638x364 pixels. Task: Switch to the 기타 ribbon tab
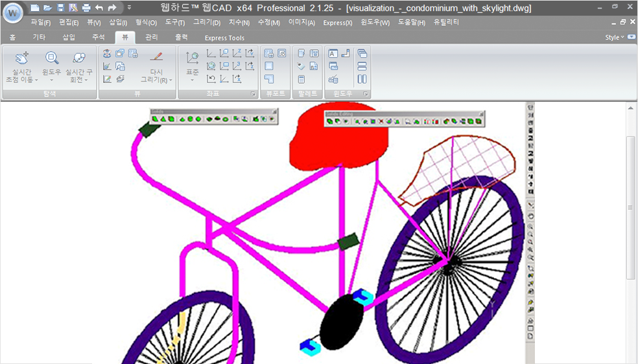pos(39,38)
